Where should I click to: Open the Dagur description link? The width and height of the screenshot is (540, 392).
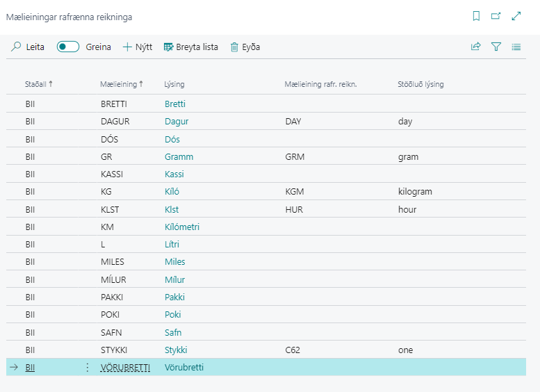(x=177, y=122)
